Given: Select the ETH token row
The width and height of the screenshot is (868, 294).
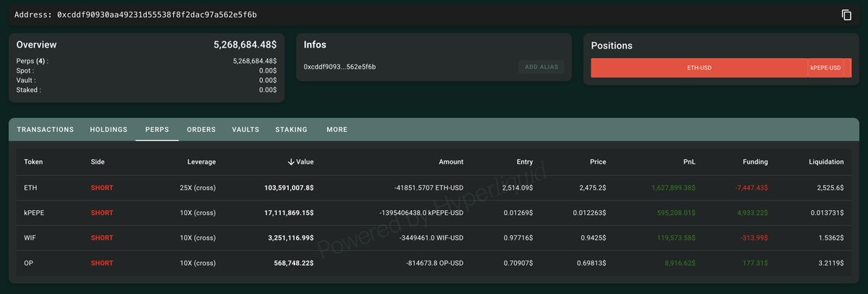Looking at the screenshot, I should coord(30,188).
